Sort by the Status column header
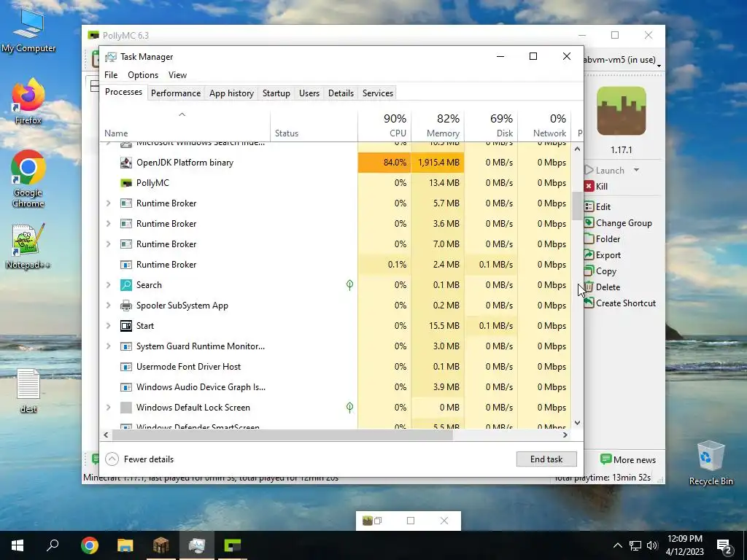 (314, 125)
